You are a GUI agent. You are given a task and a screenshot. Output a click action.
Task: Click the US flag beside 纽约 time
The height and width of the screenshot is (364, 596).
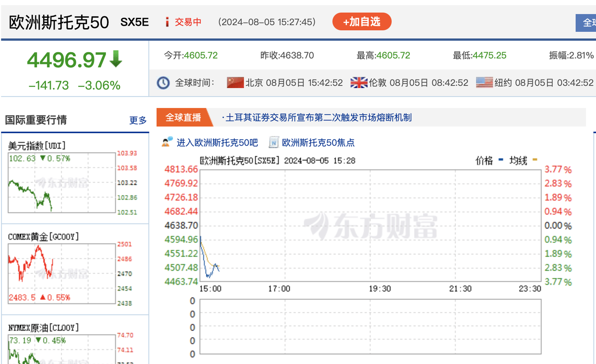point(484,82)
